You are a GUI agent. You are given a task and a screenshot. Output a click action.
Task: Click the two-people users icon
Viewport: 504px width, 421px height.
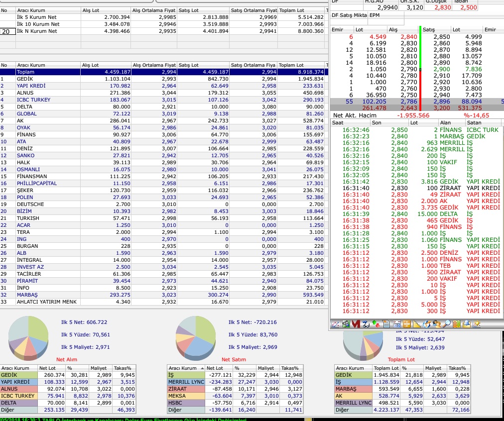(x=436, y=324)
